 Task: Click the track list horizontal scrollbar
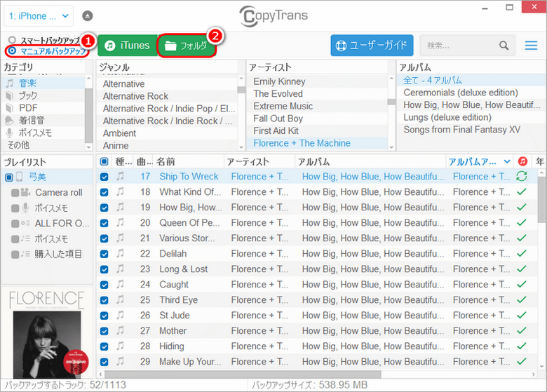(x=243, y=374)
